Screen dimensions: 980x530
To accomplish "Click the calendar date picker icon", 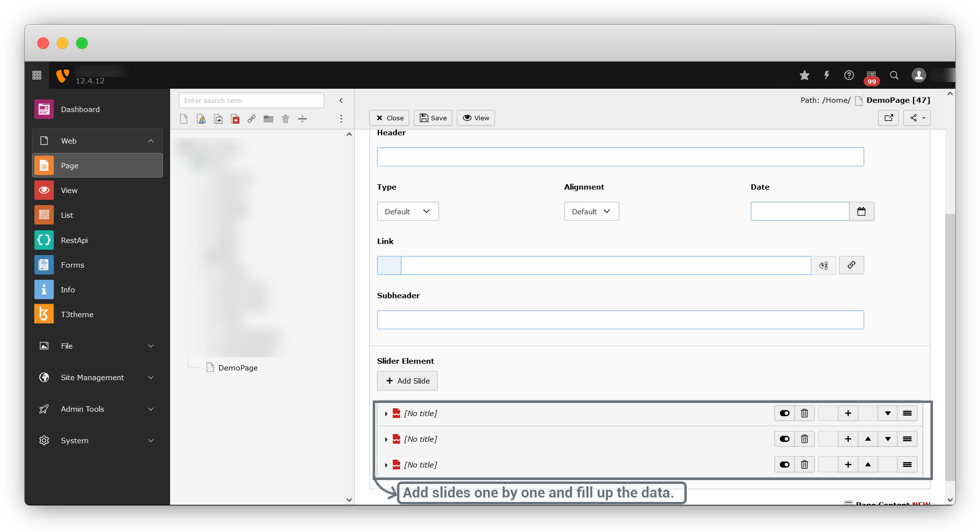I will pyautogui.click(x=861, y=211).
